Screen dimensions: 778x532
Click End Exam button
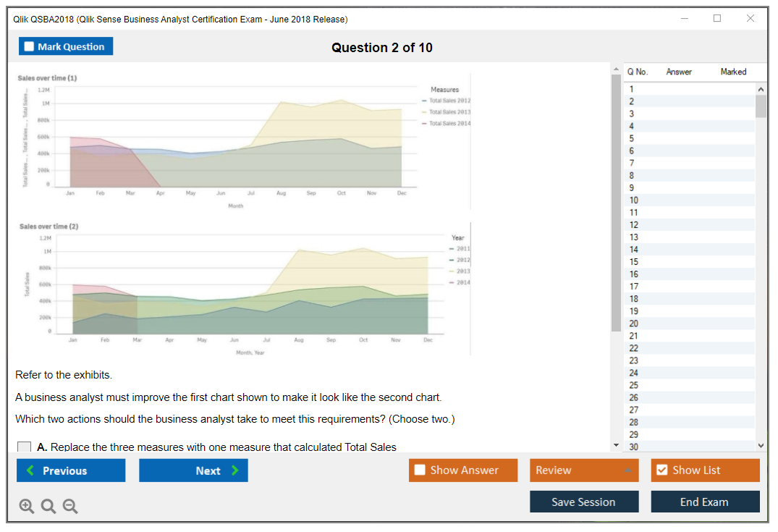705,502
